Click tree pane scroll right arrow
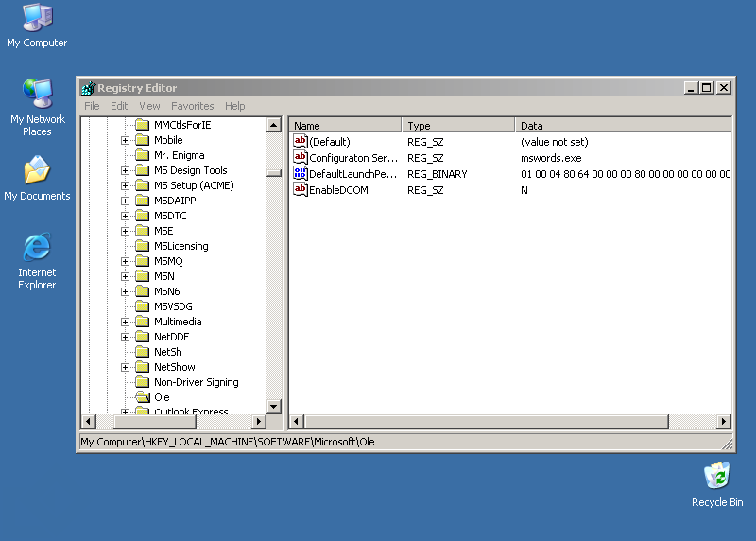 259,421
